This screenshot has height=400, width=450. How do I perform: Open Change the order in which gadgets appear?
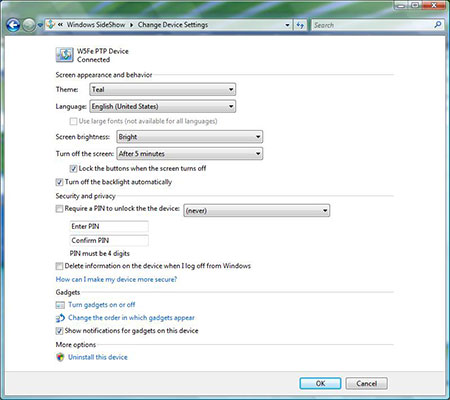point(131,318)
